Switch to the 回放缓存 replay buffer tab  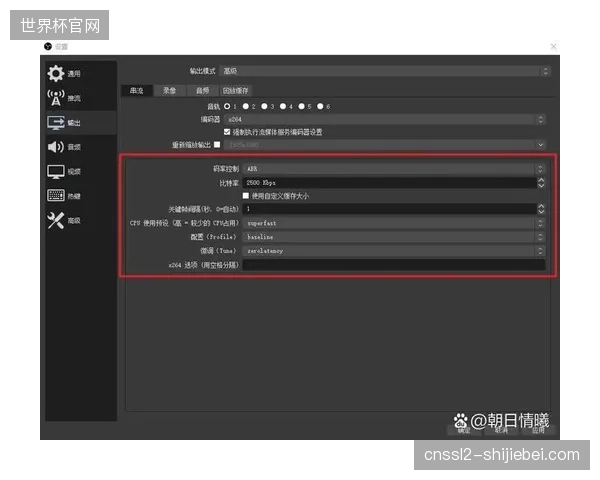point(236,91)
